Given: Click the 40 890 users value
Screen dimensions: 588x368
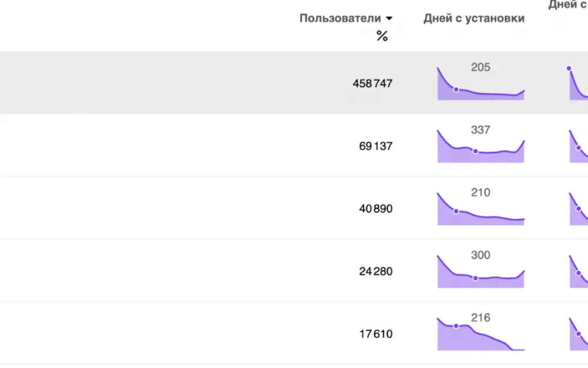Looking at the screenshot, I should point(376,208).
